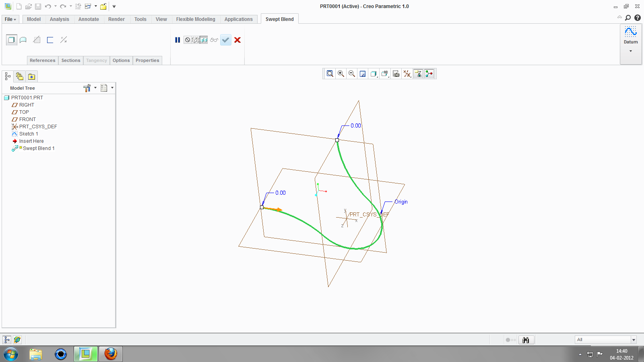Open the References panel tab
Screen dimensions: 644x362
pos(43,60)
